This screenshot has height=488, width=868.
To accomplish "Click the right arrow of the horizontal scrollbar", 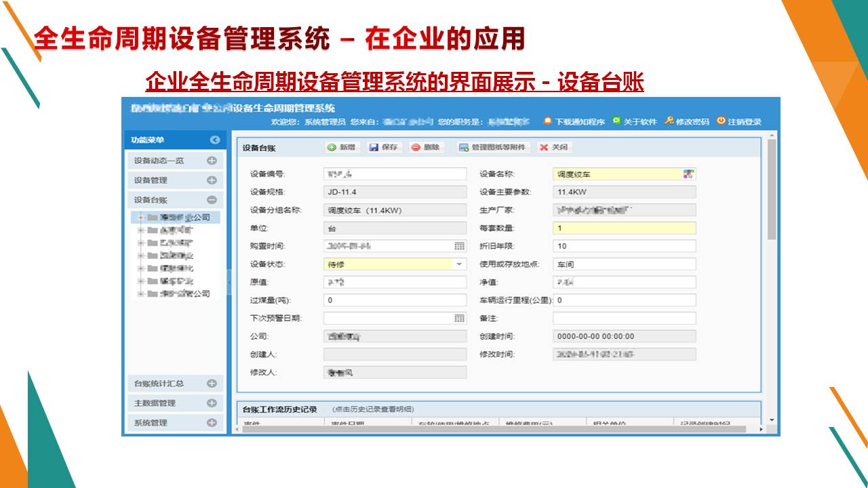I will pos(762,429).
